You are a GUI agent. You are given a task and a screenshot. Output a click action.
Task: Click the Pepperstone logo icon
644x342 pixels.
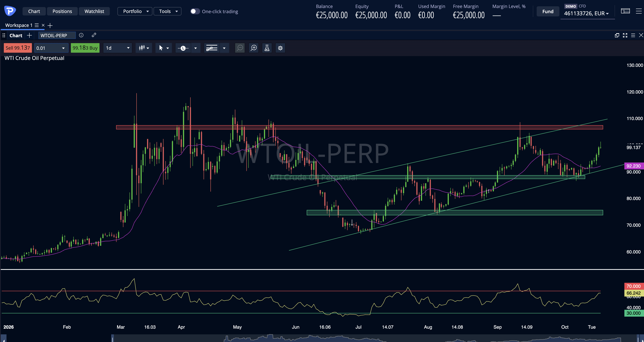[10, 11]
